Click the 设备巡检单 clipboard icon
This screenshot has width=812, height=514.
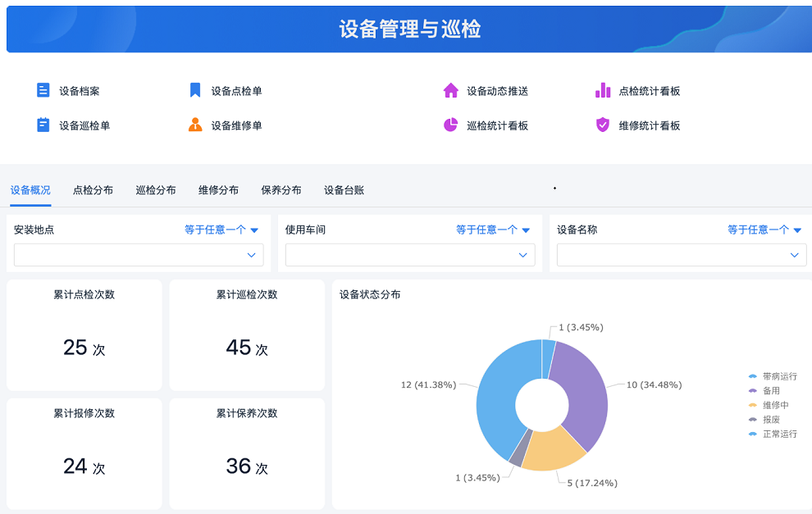(43, 125)
